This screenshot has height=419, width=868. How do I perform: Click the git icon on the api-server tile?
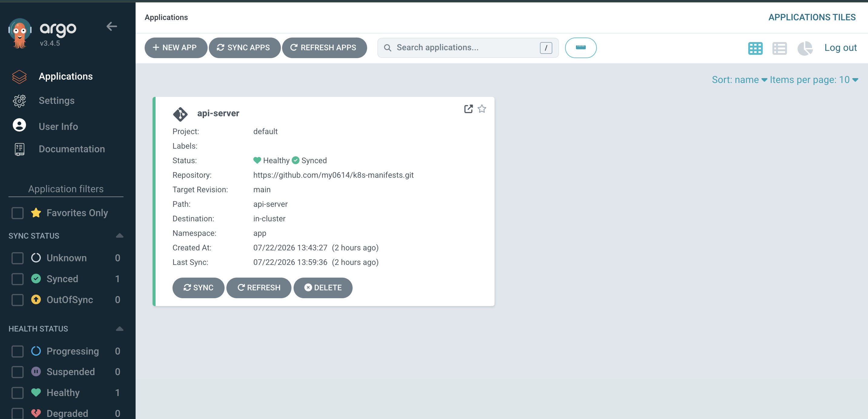tap(180, 114)
